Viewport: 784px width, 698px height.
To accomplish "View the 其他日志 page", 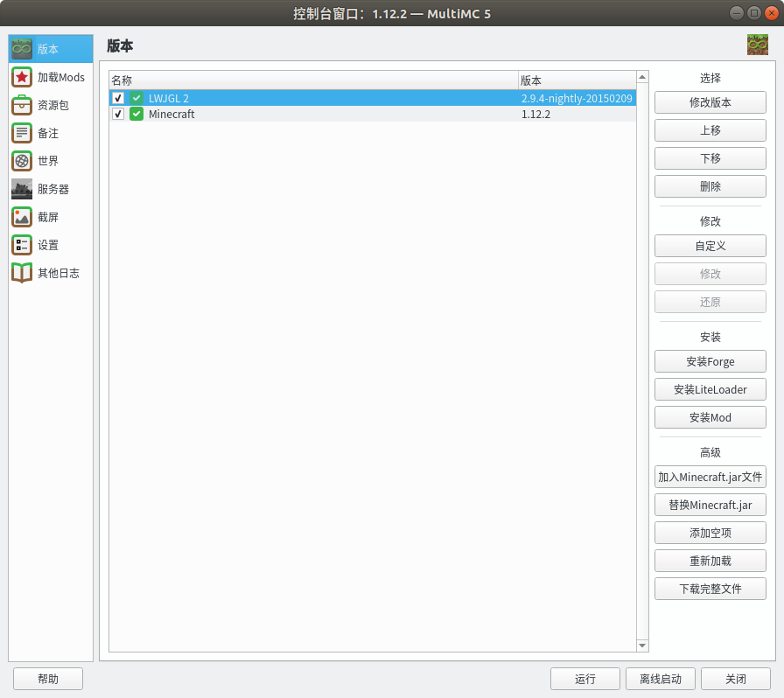I will 51,273.
